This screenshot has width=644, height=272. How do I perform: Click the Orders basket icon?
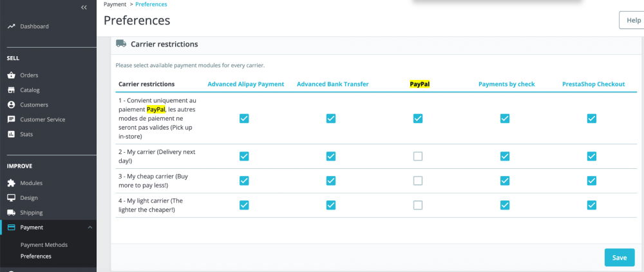[11, 75]
